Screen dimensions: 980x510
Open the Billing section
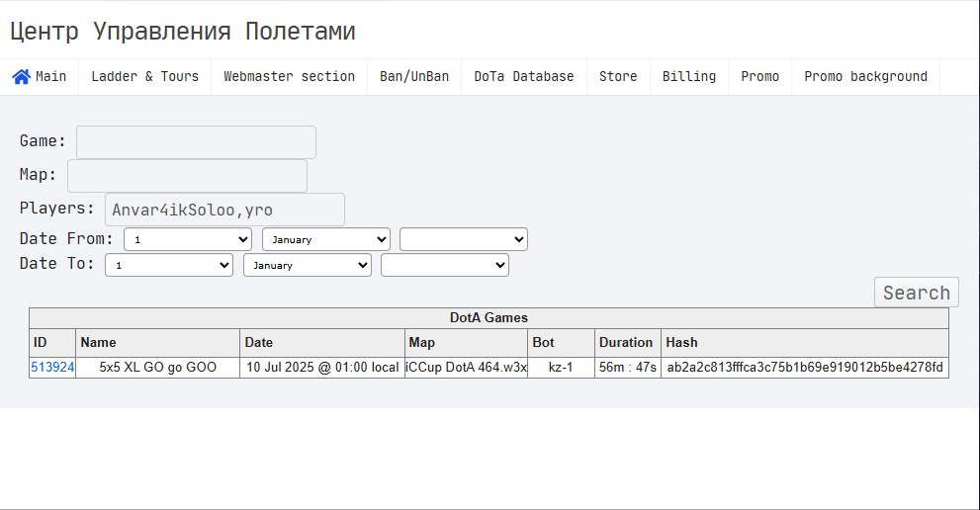pyautogui.click(x=689, y=77)
